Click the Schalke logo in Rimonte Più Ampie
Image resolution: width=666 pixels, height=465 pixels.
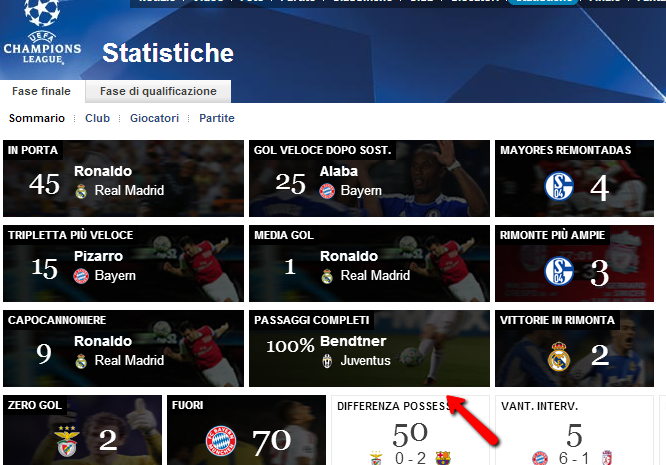click(559, 271)
